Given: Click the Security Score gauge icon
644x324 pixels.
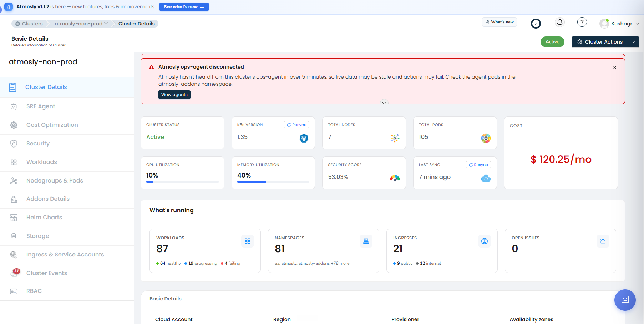Looking at the screenshot, I should (x=395, y=178).
